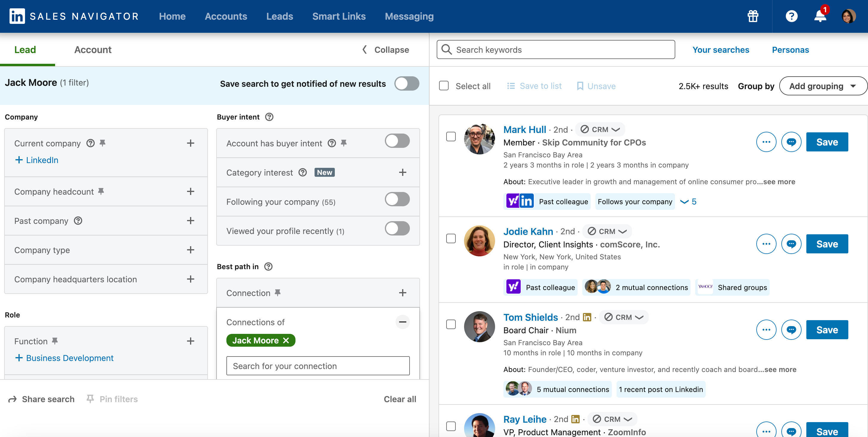Open Leads in navigation

point(280,16)
